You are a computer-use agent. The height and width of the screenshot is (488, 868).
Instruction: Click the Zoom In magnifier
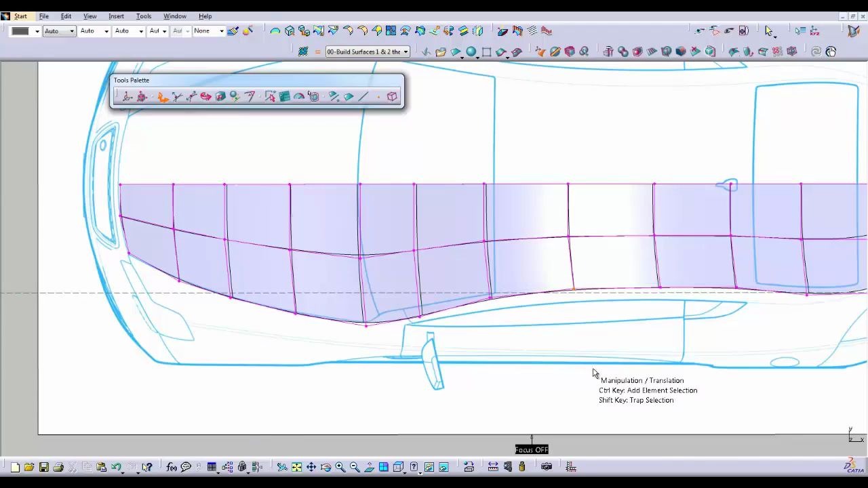(340, 467)
